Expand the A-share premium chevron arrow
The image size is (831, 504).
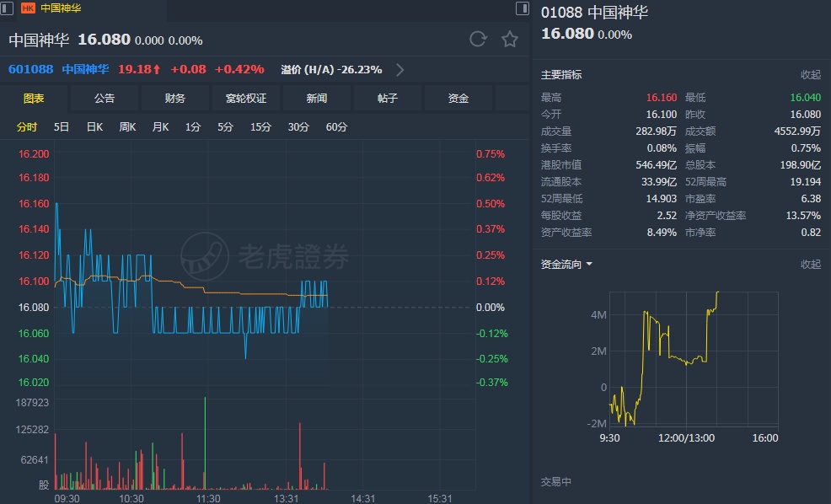point(400,70)
